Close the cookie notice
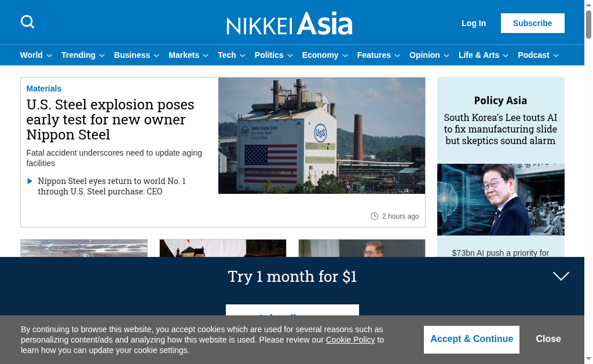 pyautogui.click(x=548, y=339)
